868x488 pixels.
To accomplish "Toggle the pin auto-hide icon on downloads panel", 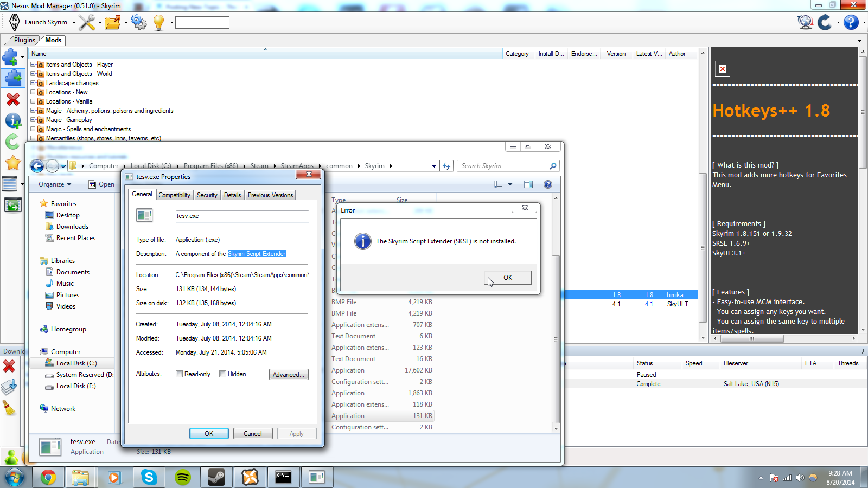I will click(x=862, y=351).
